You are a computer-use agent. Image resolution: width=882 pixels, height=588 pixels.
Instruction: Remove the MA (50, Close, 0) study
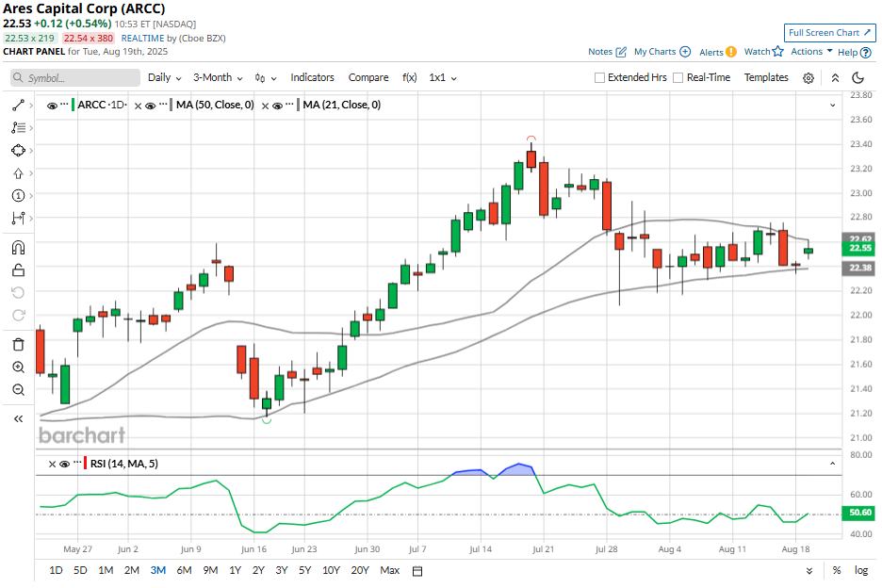(x=138, y=106)
